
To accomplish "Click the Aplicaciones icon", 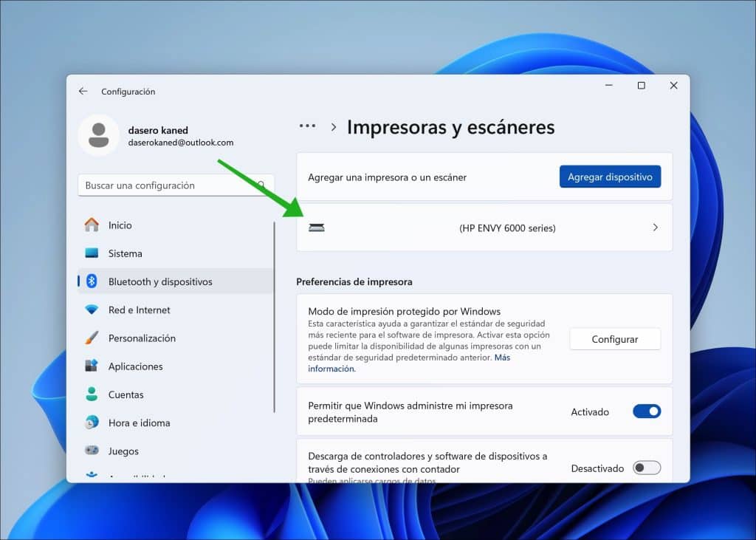I will [x=92, y=366].
